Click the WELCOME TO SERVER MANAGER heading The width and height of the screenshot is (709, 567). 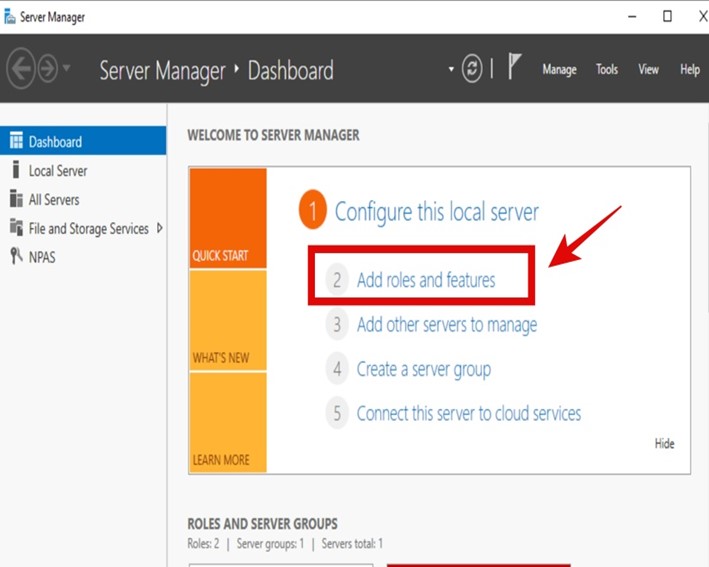click(273, 135)
